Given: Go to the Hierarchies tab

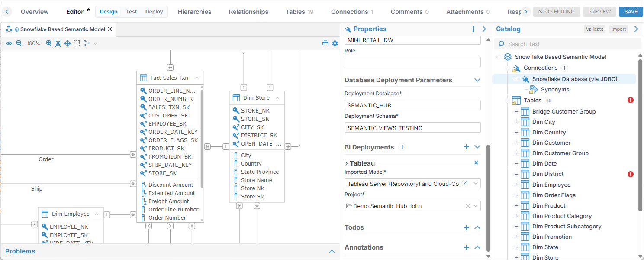Looking at the screenshot, I should click(x=194, y=12).
